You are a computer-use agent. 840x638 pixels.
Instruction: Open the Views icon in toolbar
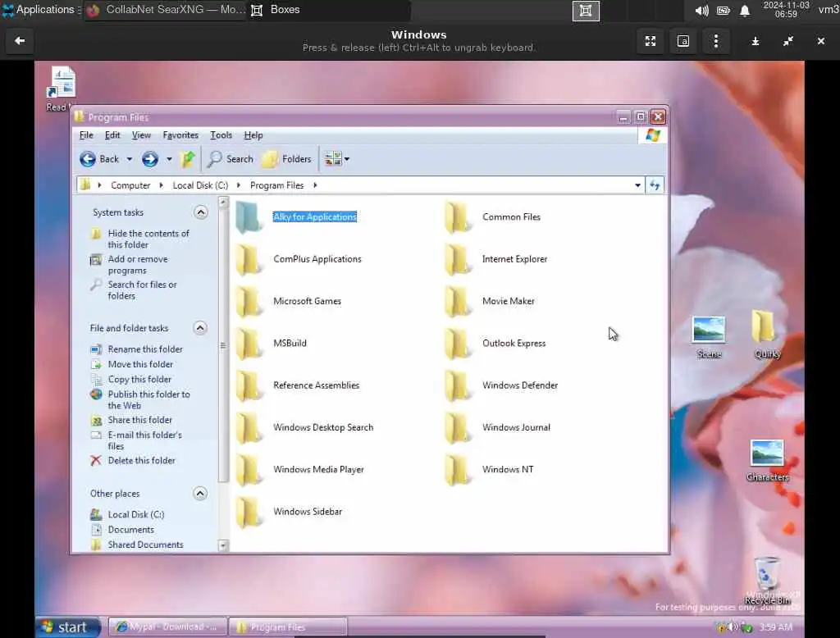tap(333, 158)
